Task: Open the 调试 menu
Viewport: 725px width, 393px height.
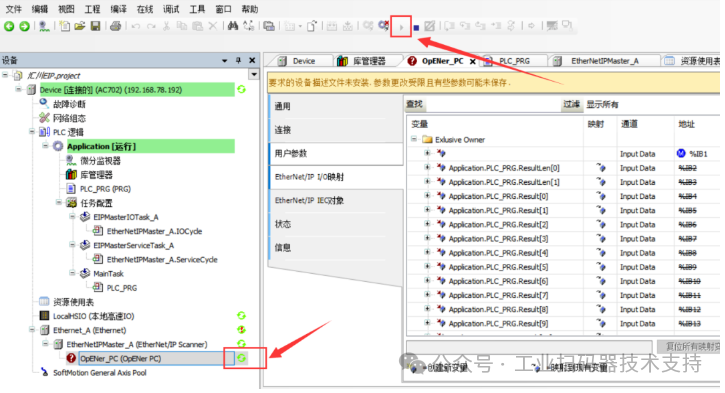Action: point(171,9)
